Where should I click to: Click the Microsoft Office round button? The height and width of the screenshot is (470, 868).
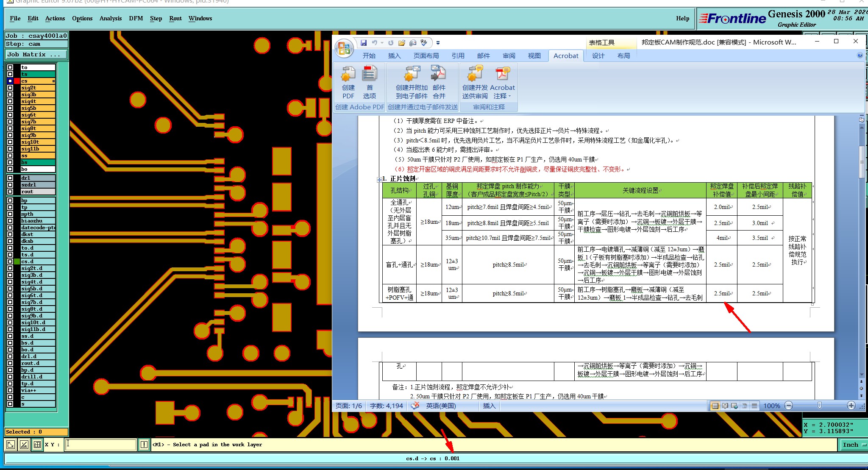point(344,48)
